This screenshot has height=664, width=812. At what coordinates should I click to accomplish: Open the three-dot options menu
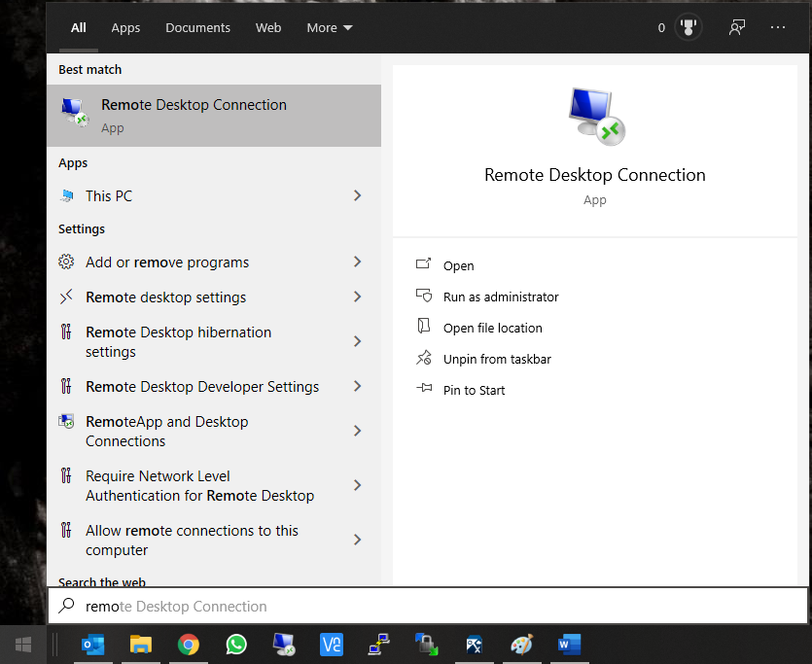[x=778, y=27]
